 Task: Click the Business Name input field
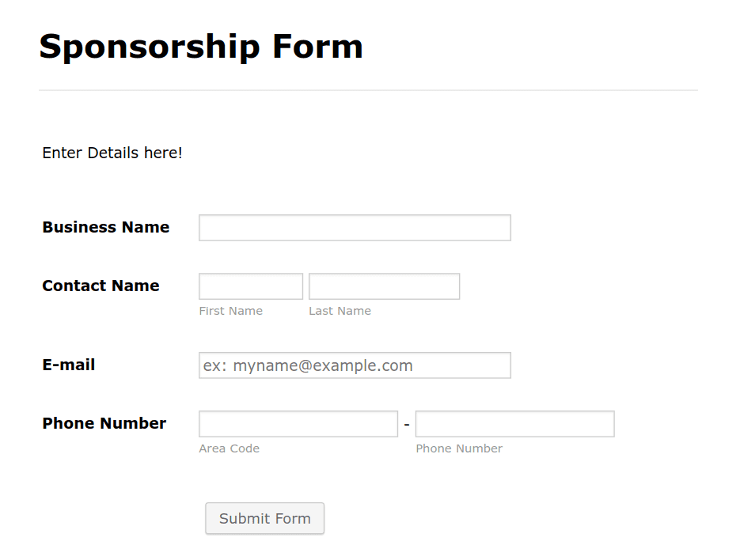354,227
